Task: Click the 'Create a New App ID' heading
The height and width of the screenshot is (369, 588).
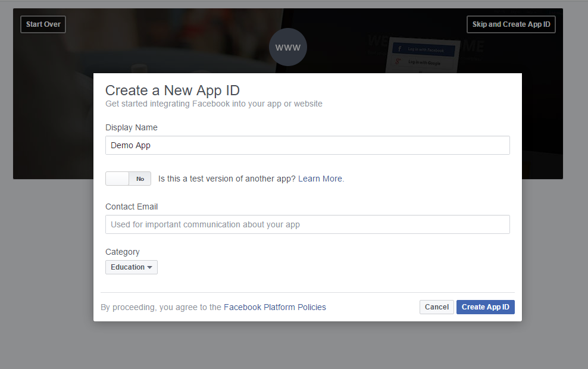Action: 173,90
